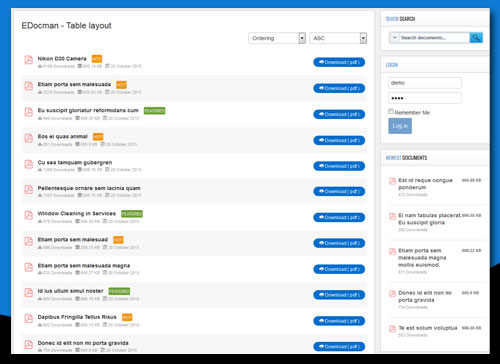Open Eos ei quas animal document title
The image size is (500, 364).
pyautogui.click(x=62, y=137)
